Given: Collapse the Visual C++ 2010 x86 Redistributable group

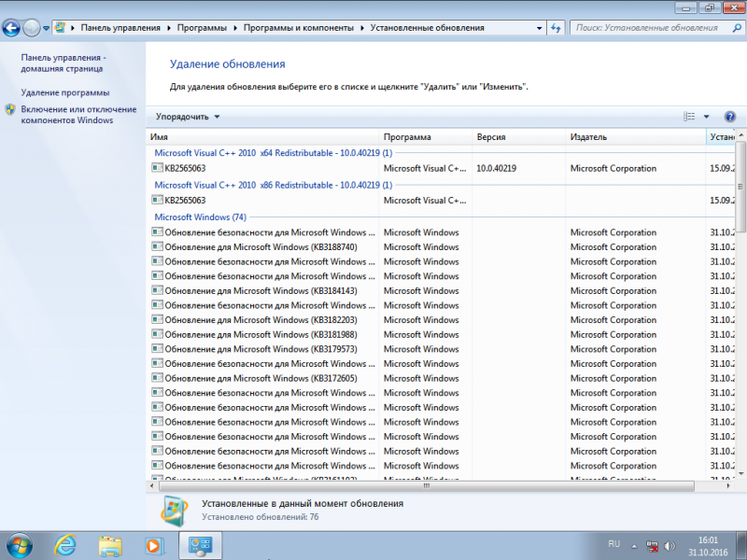Looking at the screenshot, I should click(x=273, y=185).
